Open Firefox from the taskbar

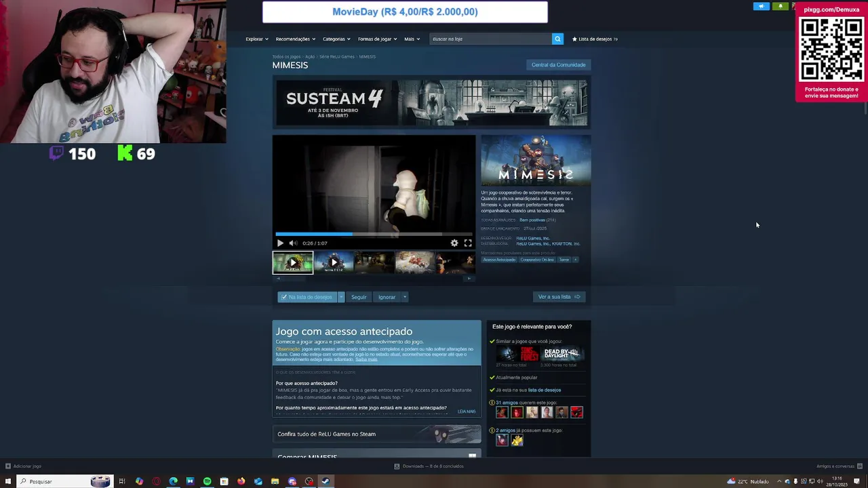[241, 481]
